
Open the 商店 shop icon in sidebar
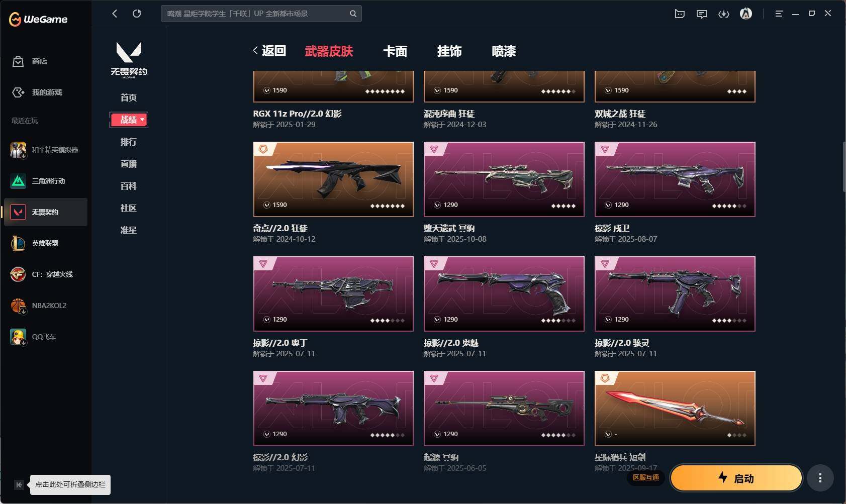click(18, 61)
